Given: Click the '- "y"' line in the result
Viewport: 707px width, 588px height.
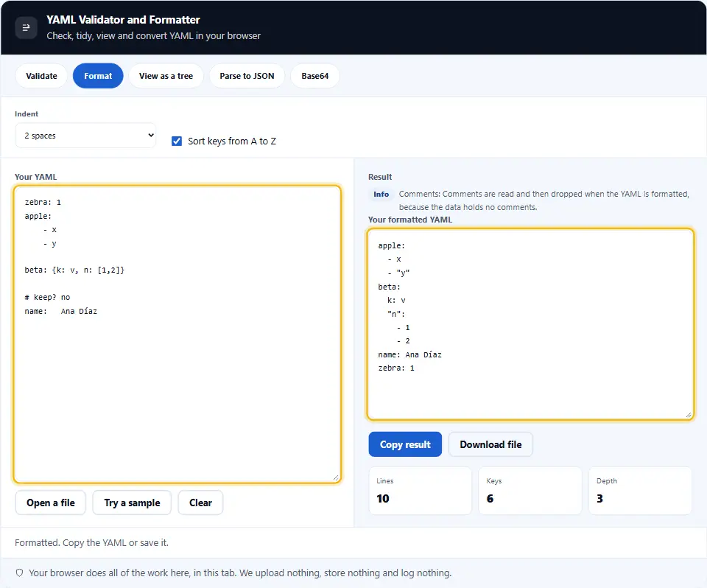Looking at the screenshot, I should pyautogui.click(x=398, y=273).
